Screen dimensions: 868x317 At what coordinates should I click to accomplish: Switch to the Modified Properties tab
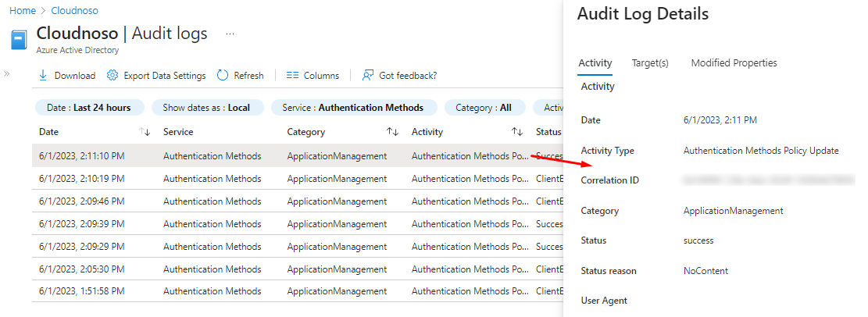coord(734,63)
